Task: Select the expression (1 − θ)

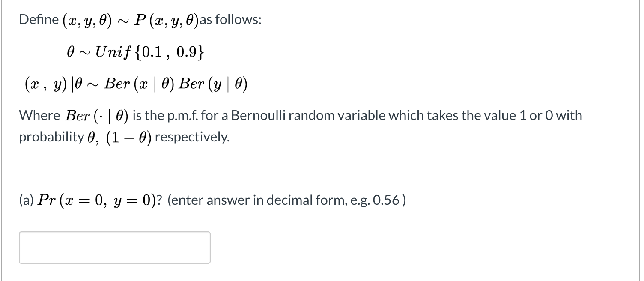Action: coord(128,137)
